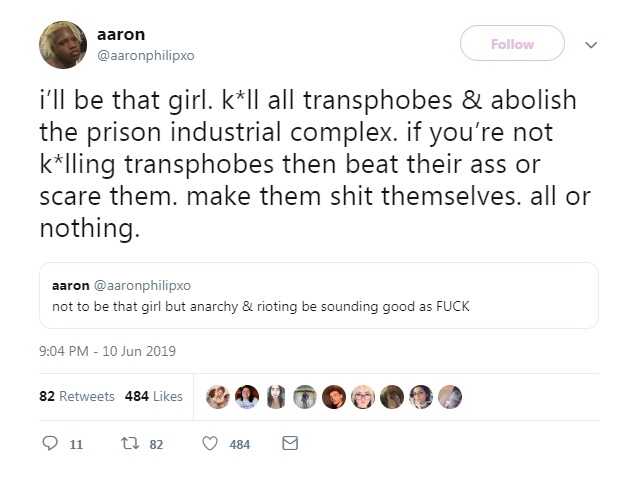Open the @aaronphilipxo handle link
The image size is (639, 477).
pyautogui.click(x=145, y=55)
